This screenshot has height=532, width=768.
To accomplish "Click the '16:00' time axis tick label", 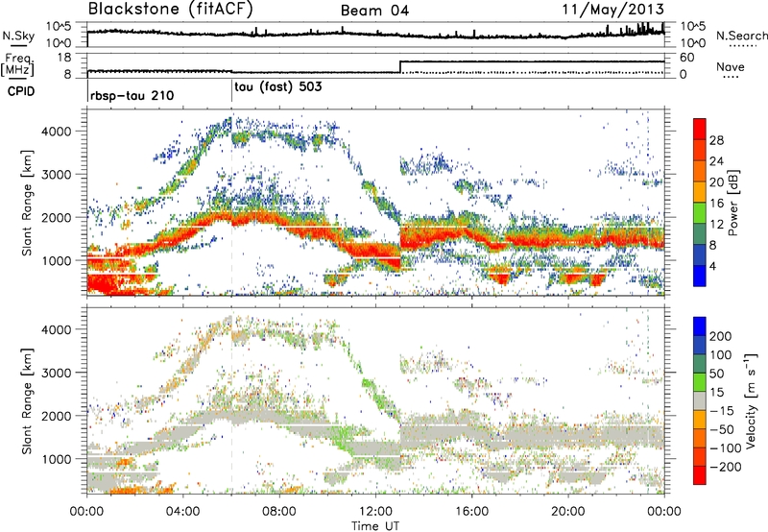I will point(471,512).
